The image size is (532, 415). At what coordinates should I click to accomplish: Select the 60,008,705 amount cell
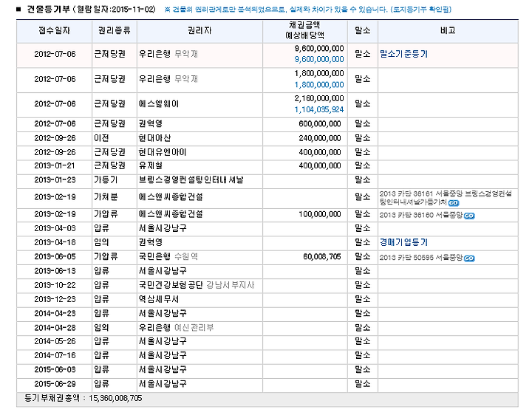click(x=322, y=257)
